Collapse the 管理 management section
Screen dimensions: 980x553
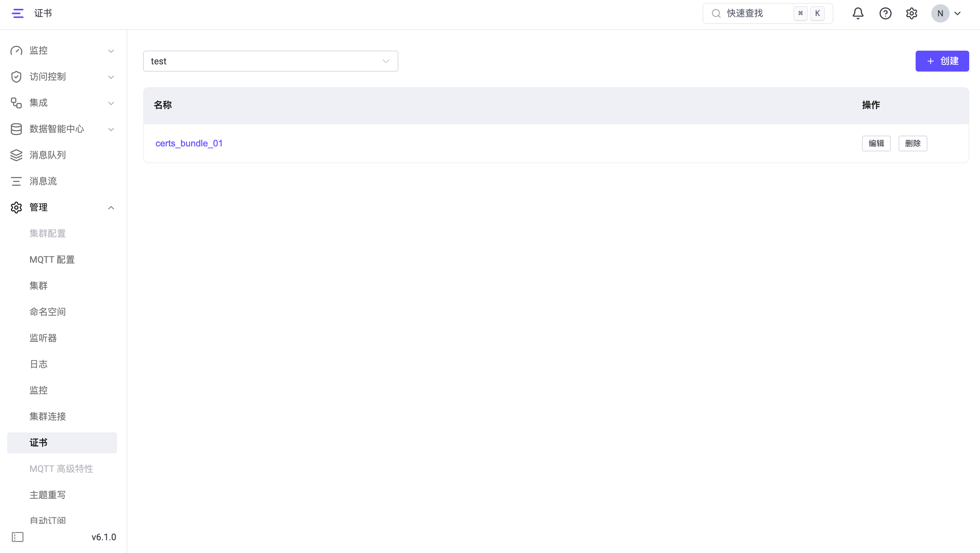point(111,208)
